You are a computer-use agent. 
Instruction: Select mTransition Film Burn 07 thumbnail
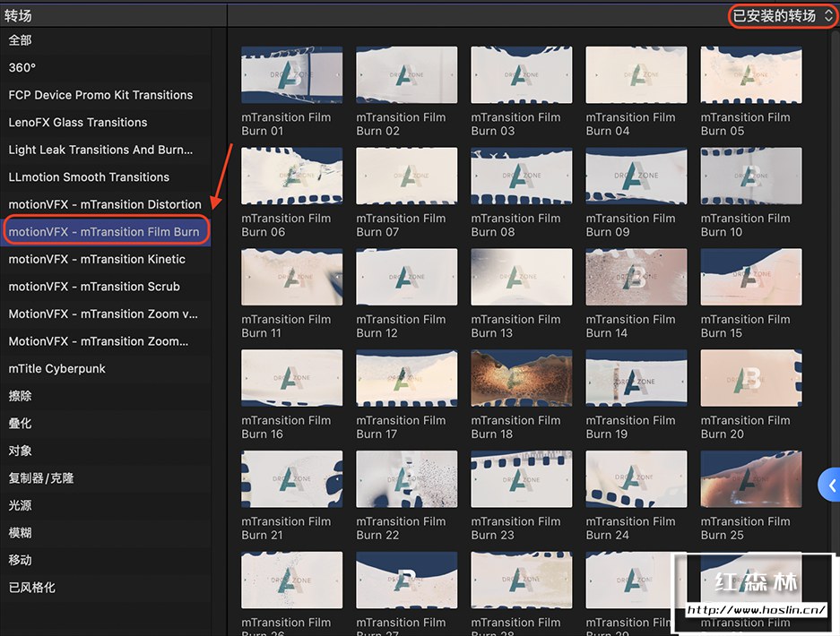407,176
